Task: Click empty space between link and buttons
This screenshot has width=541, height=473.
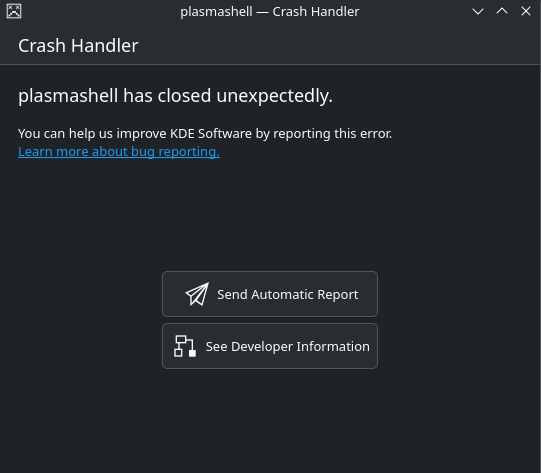Action: 270,214
